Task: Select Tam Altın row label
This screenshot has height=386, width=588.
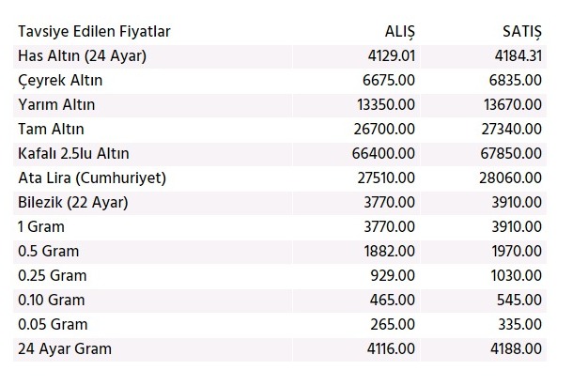Action: [51, 129]
